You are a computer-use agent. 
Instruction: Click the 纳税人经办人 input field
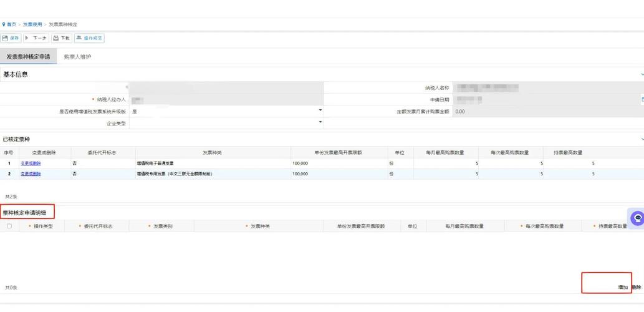click(x=226, y=100)
